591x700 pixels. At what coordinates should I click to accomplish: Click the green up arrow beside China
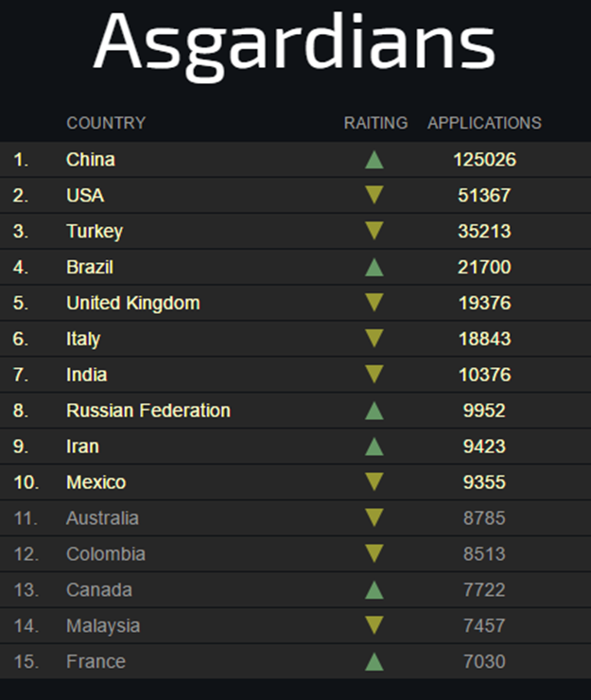pyautogui.click(x=374, y=160)
